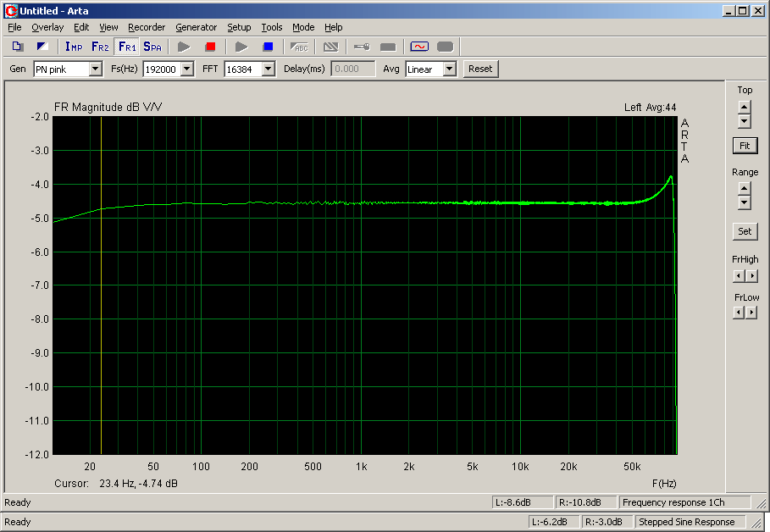The width and height of the screenshot is (770, 532).
Task: Open the Gen signal type dropdown
Action: (x=95, y=69)
